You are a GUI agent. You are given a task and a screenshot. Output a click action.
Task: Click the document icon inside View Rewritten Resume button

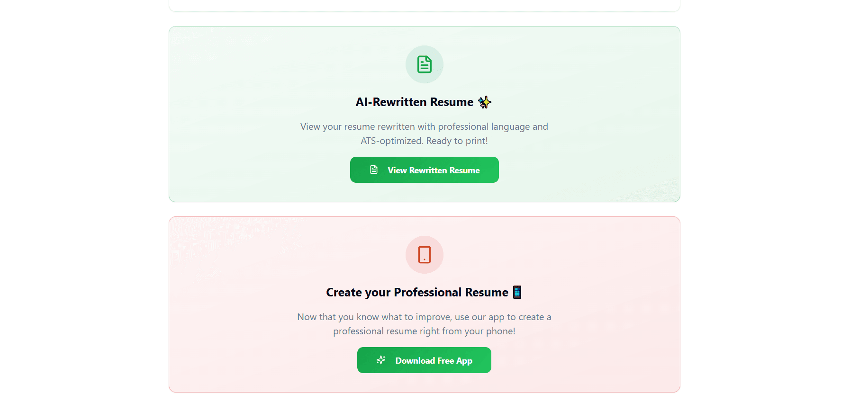click(374, 170)
